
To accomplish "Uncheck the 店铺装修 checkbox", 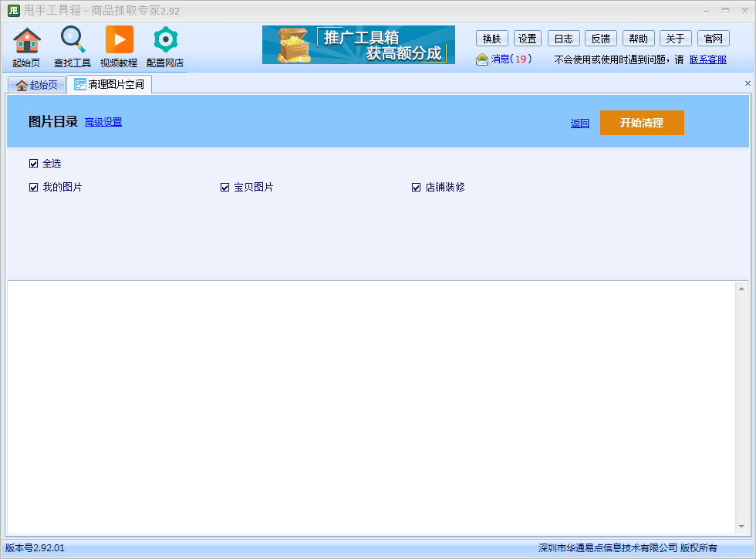I will 416,188.
